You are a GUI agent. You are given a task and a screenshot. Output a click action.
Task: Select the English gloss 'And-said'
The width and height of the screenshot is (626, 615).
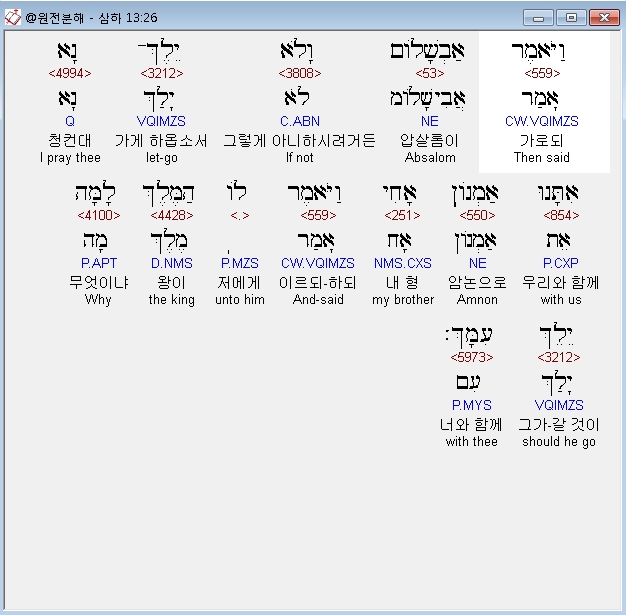click(x=318, y=300)
